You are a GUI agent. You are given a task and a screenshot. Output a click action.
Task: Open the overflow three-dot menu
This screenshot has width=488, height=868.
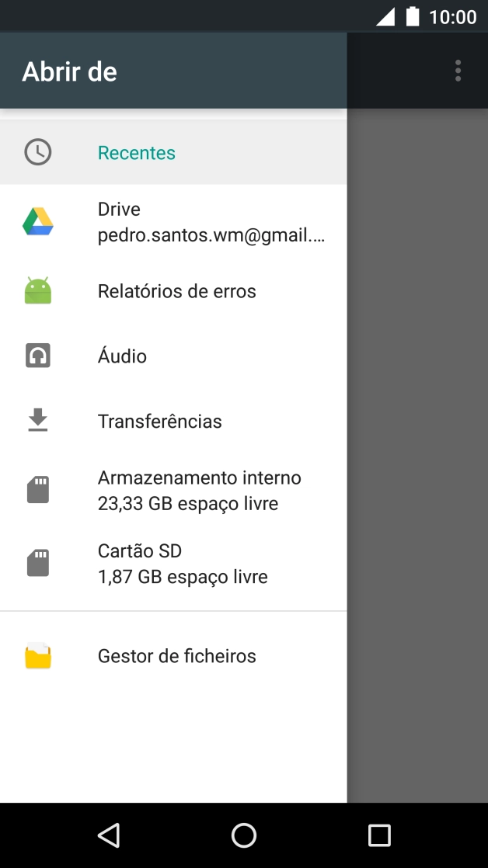[458, 71]
